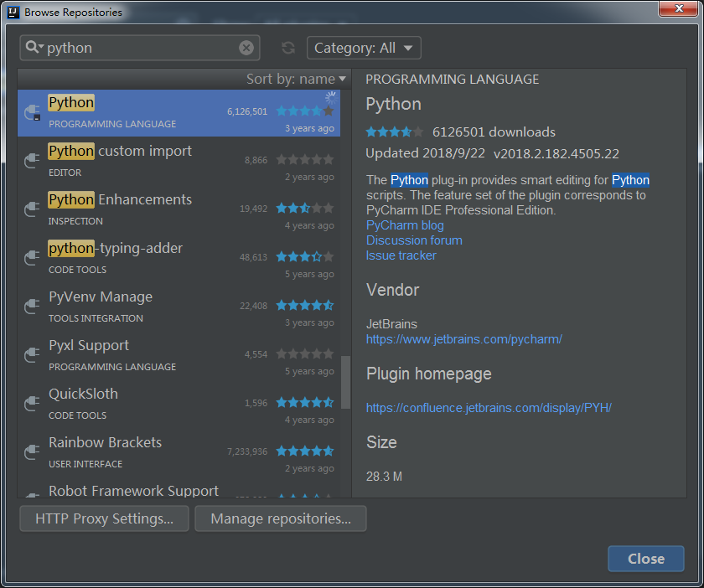Viewport: 704px width, 588px height.
Task: Click the blue Close button
Action: pyautogui.click(x=645, y=559)
